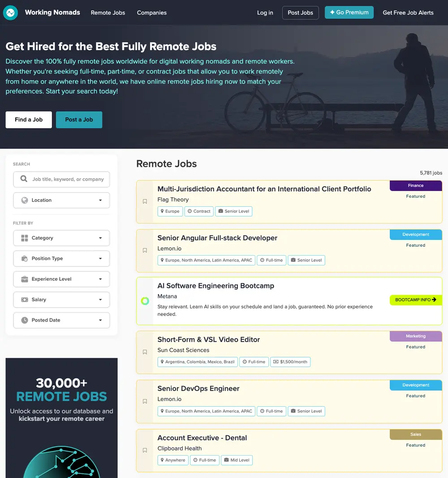Expand the Experience Level filter dropdown

61,279
